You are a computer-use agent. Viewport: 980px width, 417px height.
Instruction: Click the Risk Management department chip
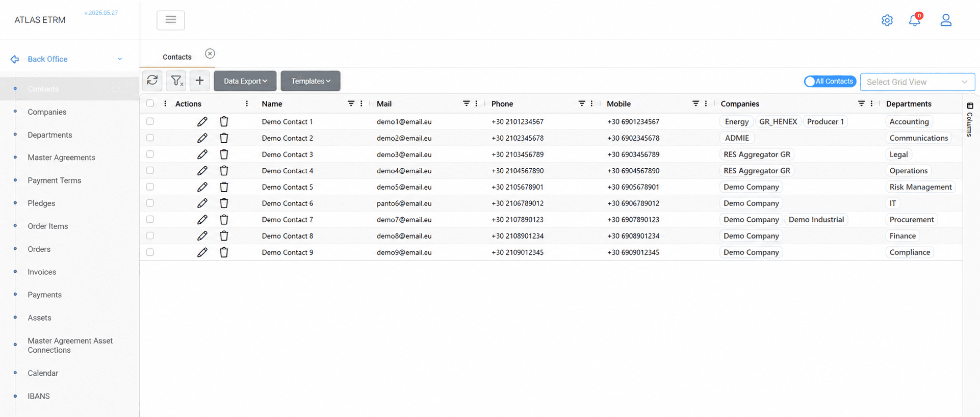(x=920, y=187)
